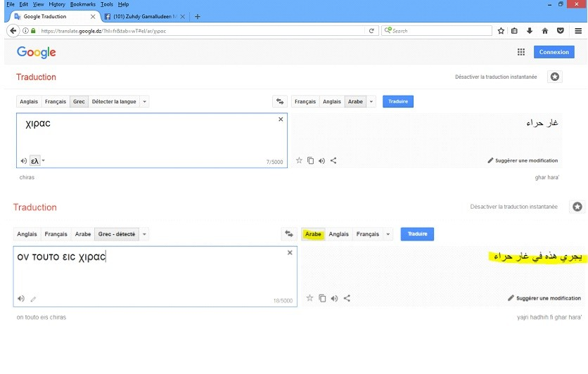This screenshot has height=374, width=588.
Task: Go back with browser back arrow
Action: pyautogui.click(x=13, y=31)
